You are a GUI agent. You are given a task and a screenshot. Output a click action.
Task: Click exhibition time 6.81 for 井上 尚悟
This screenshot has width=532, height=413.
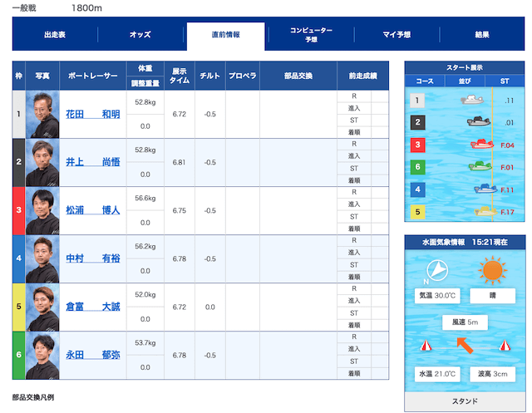tap(180, 162)
